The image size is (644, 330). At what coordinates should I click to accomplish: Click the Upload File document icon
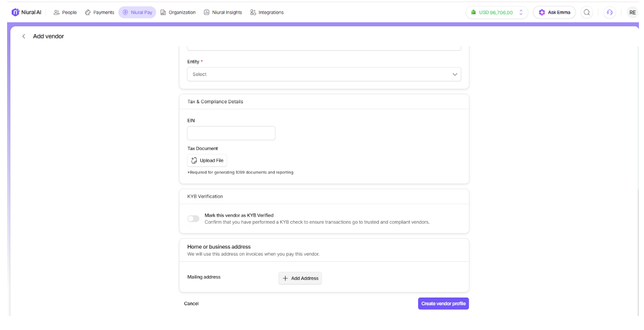pos(194,160)
